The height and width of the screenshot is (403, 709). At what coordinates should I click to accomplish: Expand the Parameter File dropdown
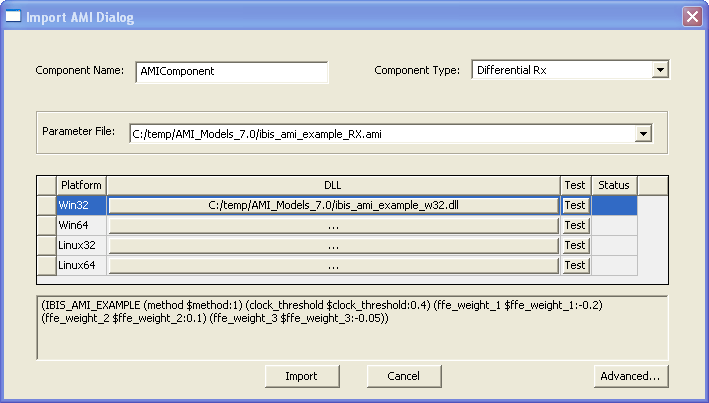point(643,132)
